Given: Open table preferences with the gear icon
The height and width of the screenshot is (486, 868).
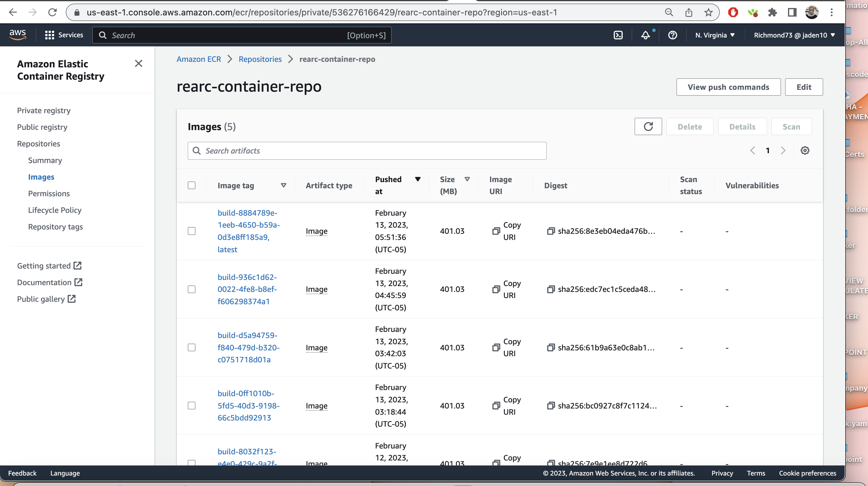Looking at the screenshot, I should (805, 150).
